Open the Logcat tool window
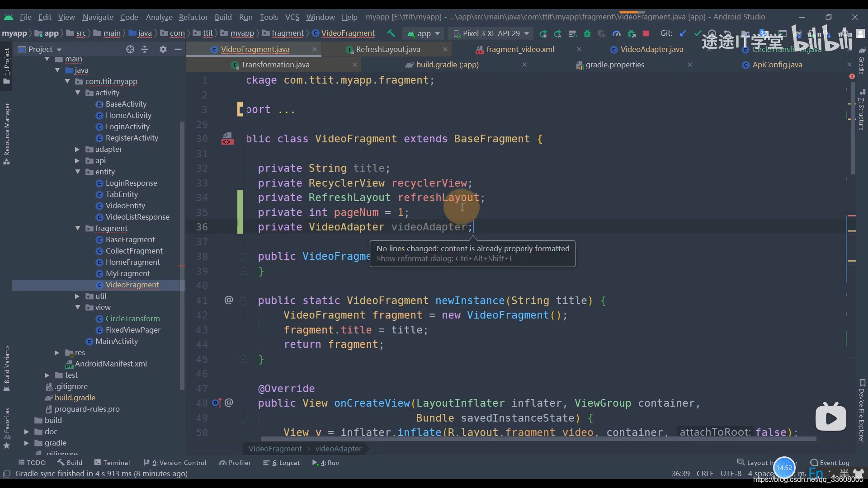Image resolution: width=868 pixels, height=488 pixels. 282,463
